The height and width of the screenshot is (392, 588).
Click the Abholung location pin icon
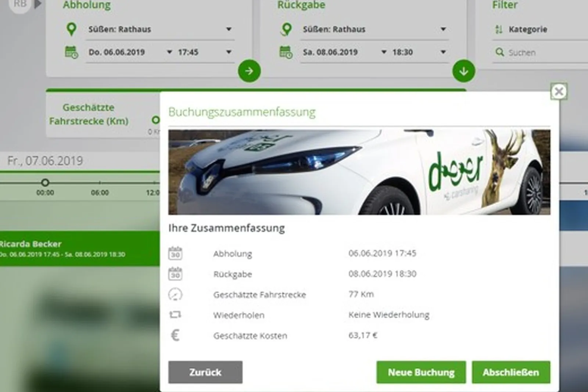[71, 29]
